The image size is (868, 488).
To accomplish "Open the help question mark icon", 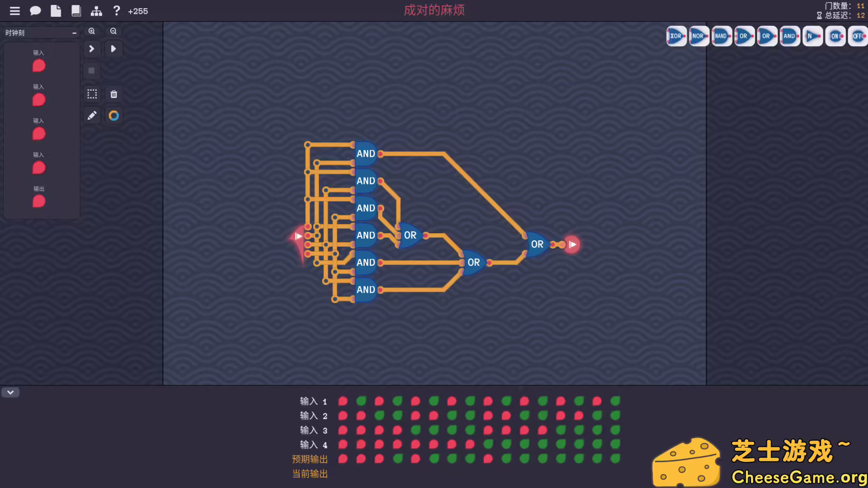I will pos(116,10).
